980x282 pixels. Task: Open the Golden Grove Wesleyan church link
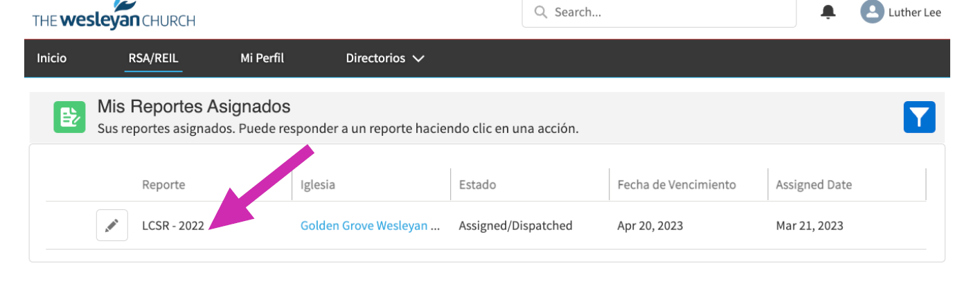(x=370, y=226)
